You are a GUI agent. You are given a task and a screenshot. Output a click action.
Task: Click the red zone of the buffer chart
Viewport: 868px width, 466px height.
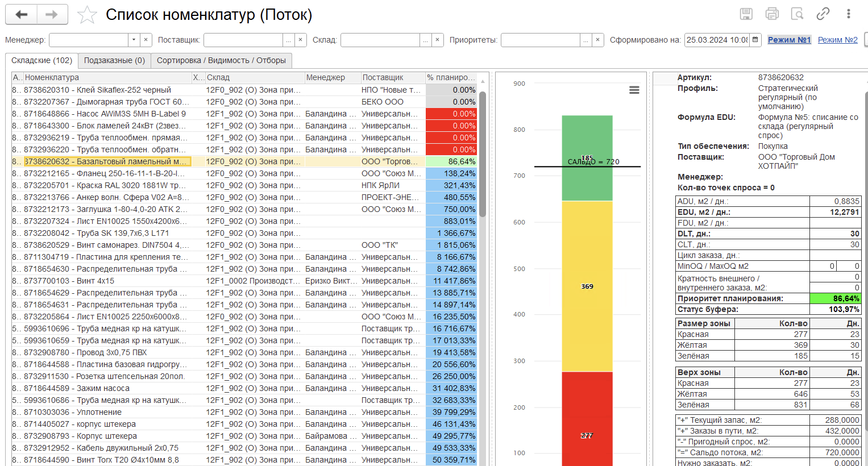click(587, 419)
